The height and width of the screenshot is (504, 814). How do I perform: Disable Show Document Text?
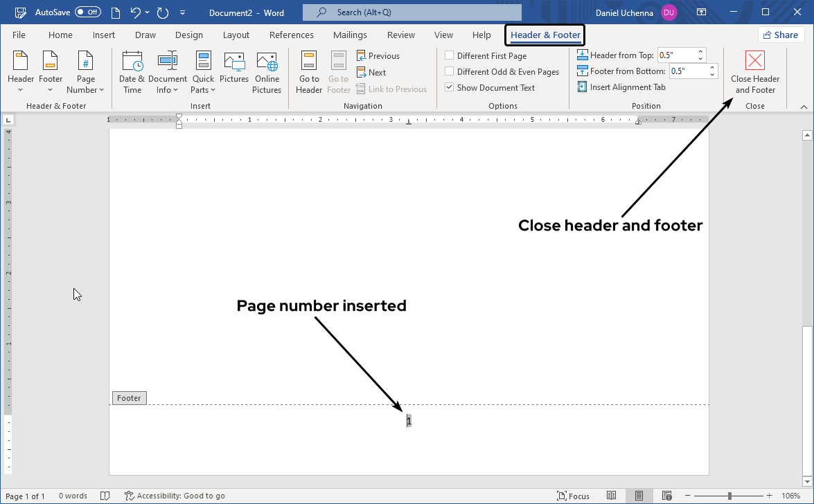click(449, 87)
